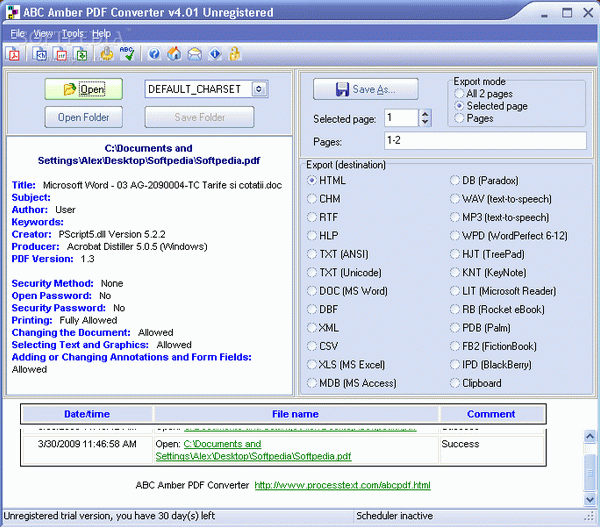Viewport: 600px width, 527px height.
Task: Choose RB (Rocket eBook) export destination
Action: pos(497,309)
